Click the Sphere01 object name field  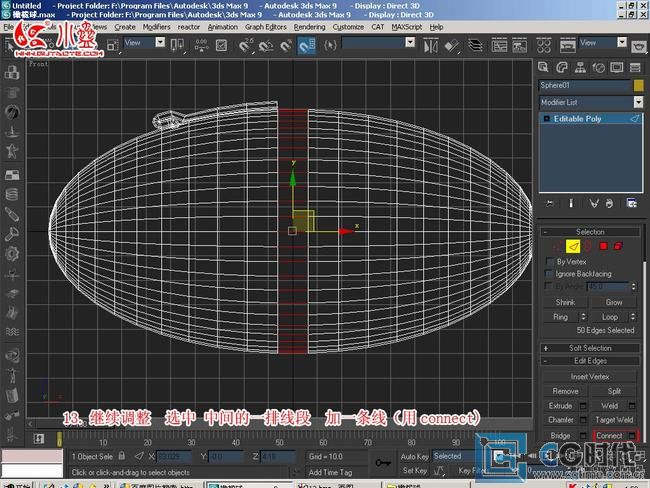coord(585,85)
